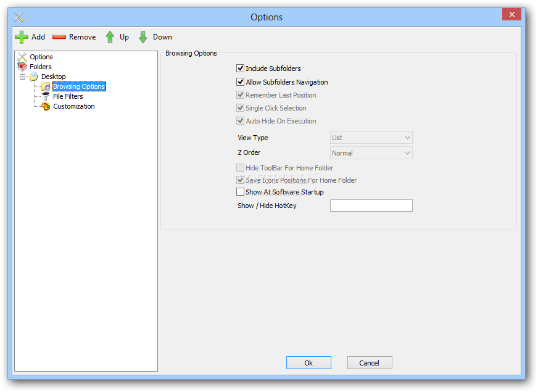
Task: Click the green plus Add icon
Action: coord(21,37)
